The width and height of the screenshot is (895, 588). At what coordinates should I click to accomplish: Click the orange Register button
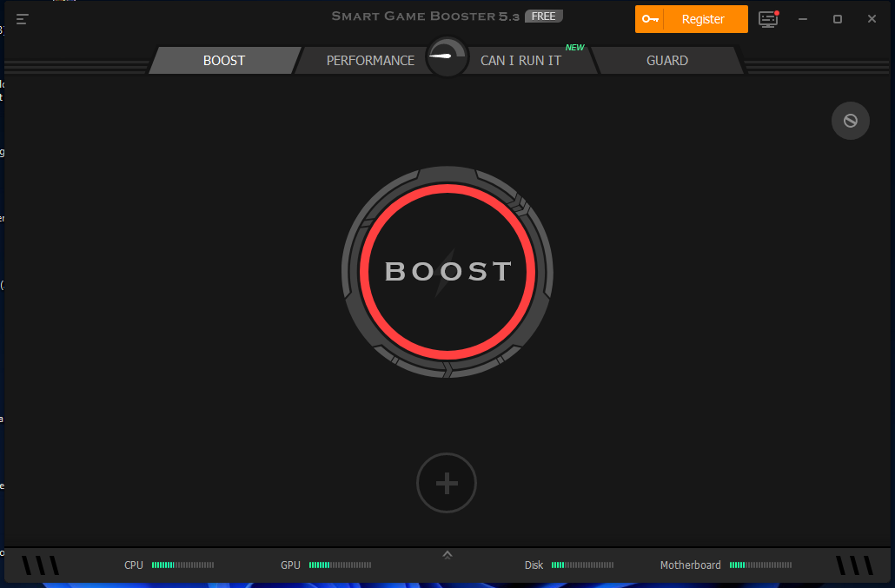click(x=691, y=19)
